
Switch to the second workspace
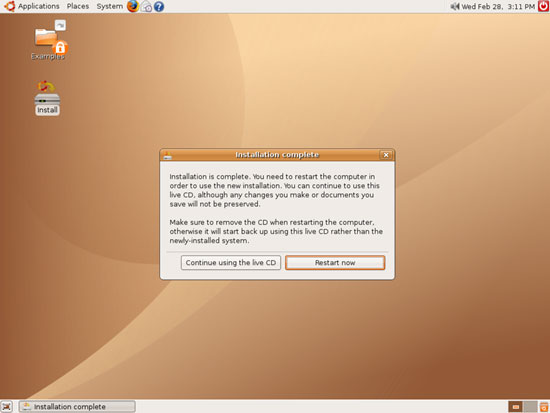(530, 407)
